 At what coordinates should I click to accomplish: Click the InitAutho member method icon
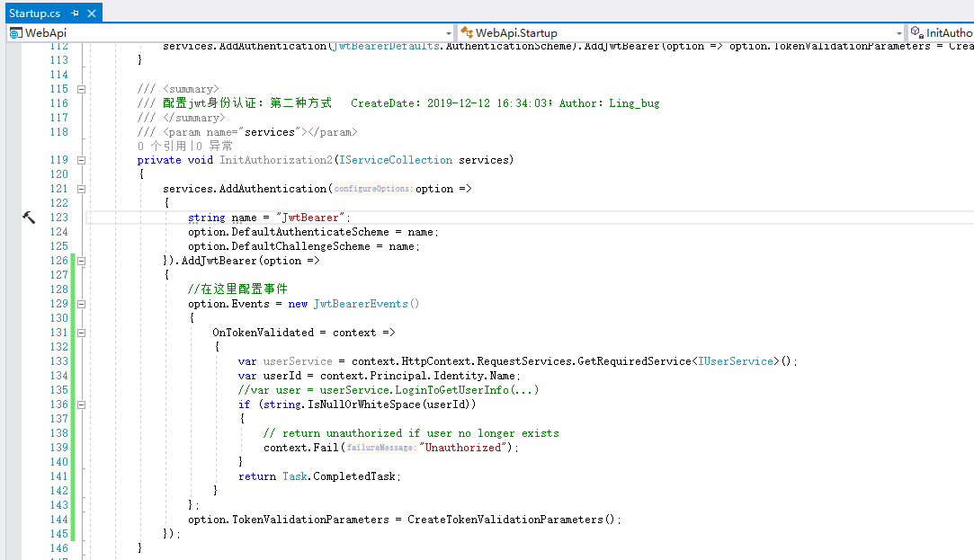point(916,33)
